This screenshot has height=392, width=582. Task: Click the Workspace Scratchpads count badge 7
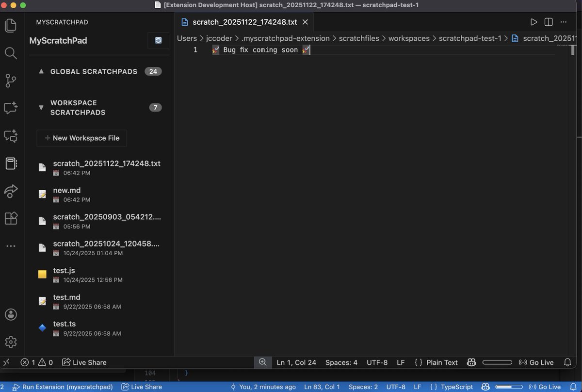click(155, 108)
